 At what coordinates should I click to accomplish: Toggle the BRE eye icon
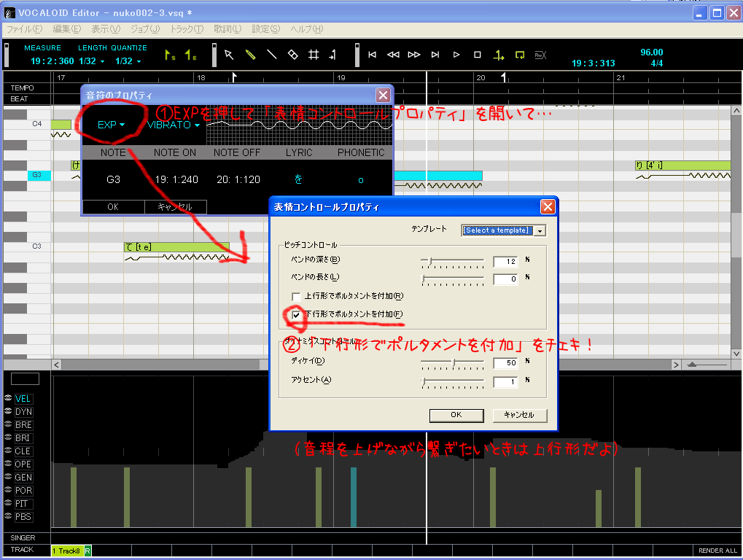(x=8, y=424)
